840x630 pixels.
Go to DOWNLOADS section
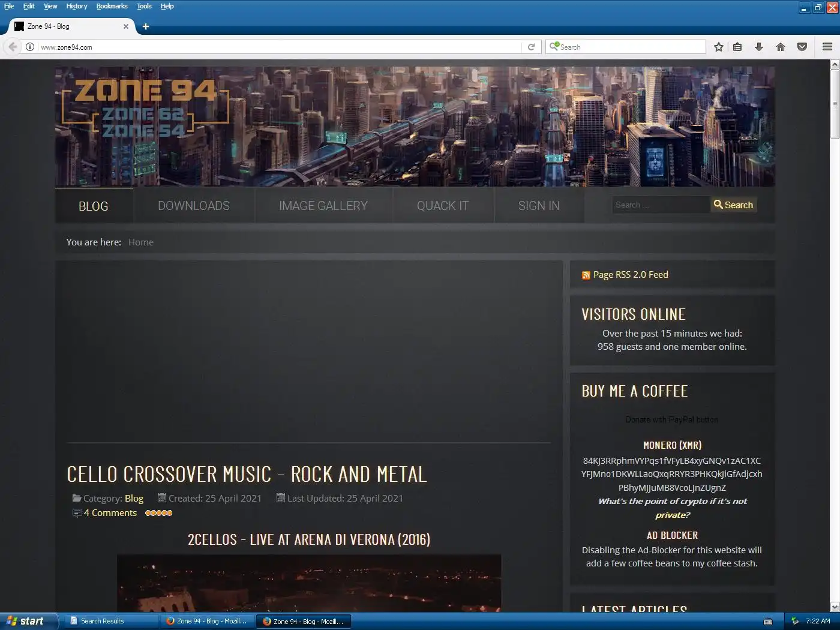[x=194, y=206]
